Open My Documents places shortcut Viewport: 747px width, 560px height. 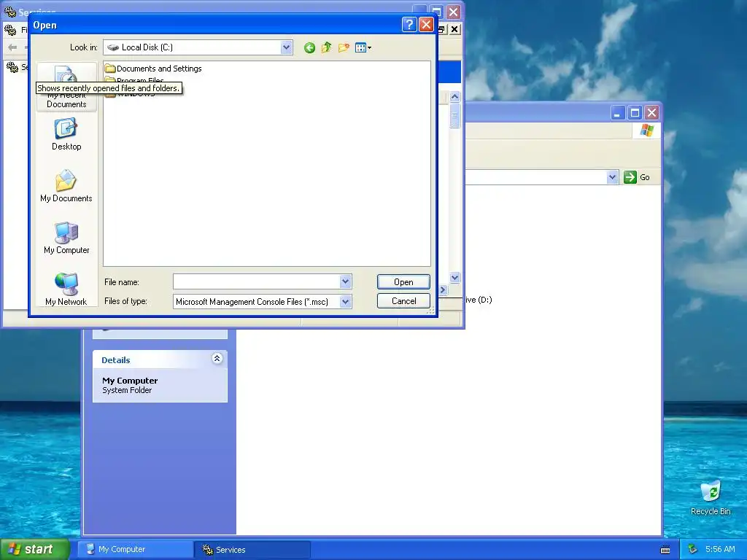click(x=66, y=186)
